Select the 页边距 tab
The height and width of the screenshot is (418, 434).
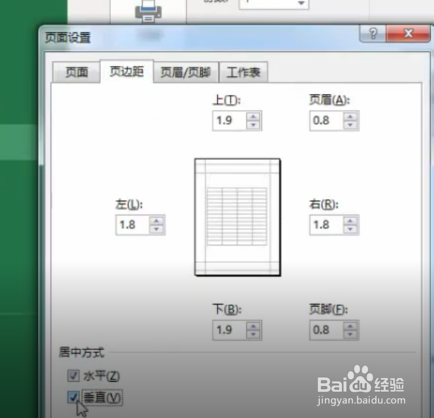coord(127,71)
